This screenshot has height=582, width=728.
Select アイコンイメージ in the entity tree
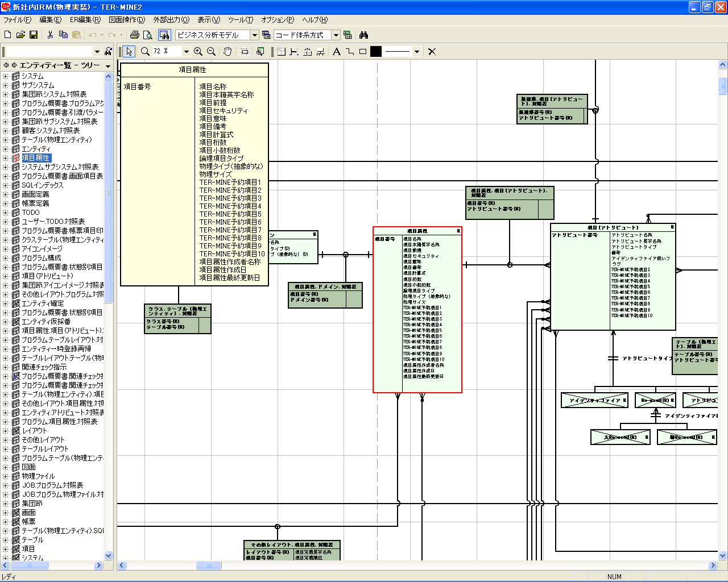(x=42, y=249)
